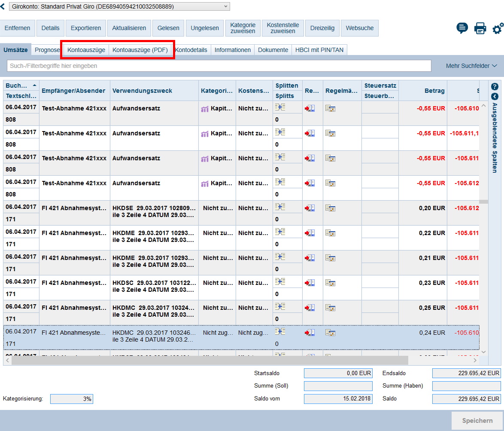504x431 pixels.
Task: Click the Kategorie zuweisen button
Action: coord(243,28)
